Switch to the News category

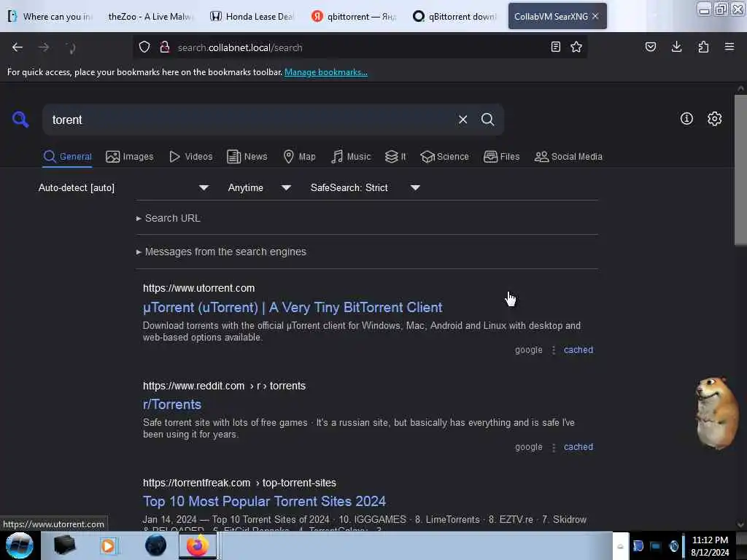[x=247, y=157]
